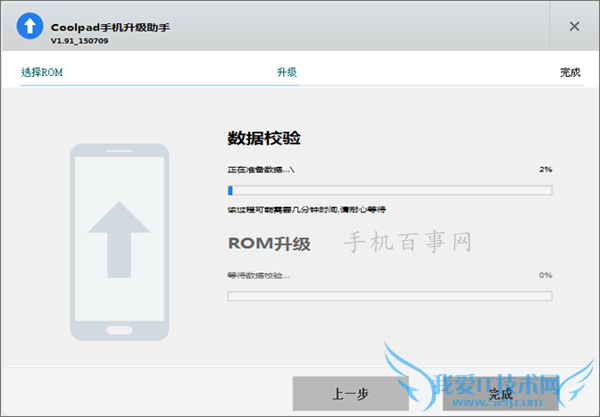
Task: Click the 等待数据校验... status text
Action: (x=259, y=275)
